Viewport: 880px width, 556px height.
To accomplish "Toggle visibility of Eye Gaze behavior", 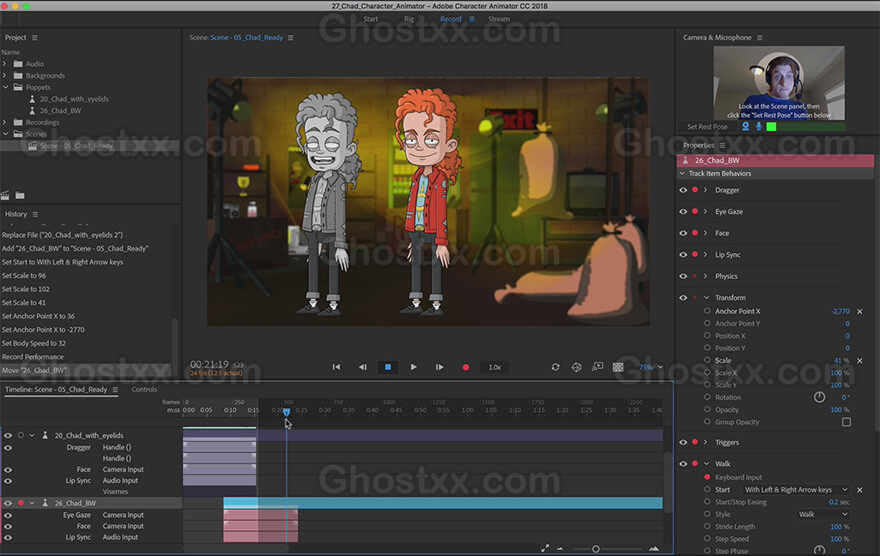I will [x=683, y=212].
